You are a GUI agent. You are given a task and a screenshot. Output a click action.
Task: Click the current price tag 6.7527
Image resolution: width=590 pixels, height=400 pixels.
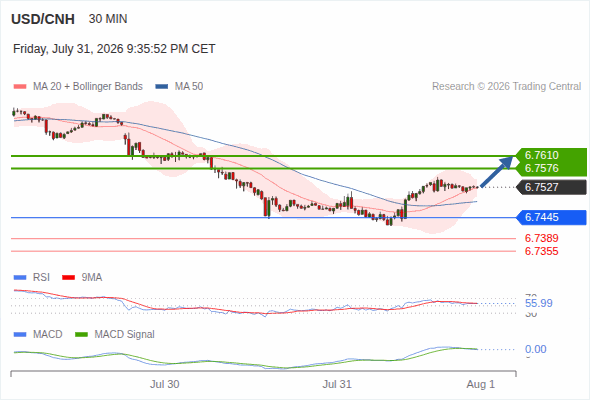point(551,187)
